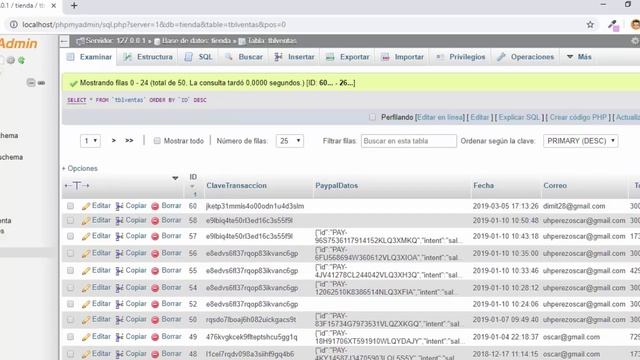Bookmark this page with the star icon
The image size is (640, 360).
click(x=590, y=24)
